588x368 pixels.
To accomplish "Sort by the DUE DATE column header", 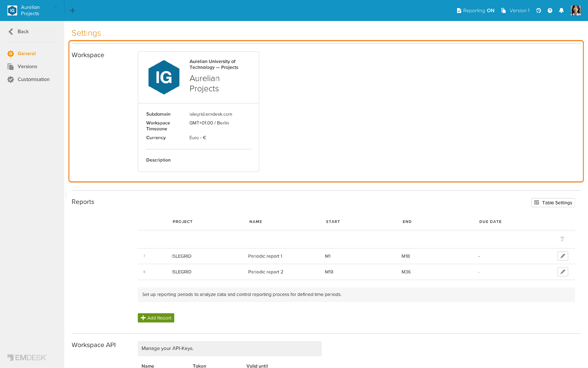I will [x=490, y=222].
